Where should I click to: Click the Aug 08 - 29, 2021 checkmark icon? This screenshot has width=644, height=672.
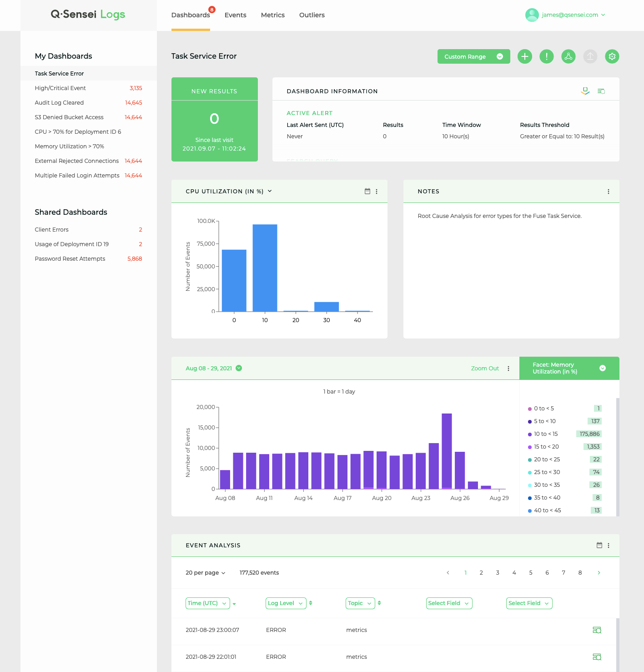239,368
